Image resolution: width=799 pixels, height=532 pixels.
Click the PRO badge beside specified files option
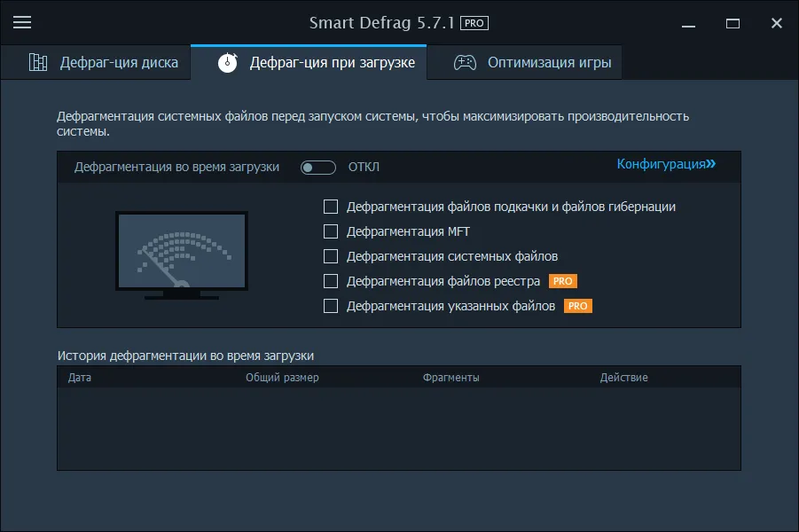(x=578, y=306)
